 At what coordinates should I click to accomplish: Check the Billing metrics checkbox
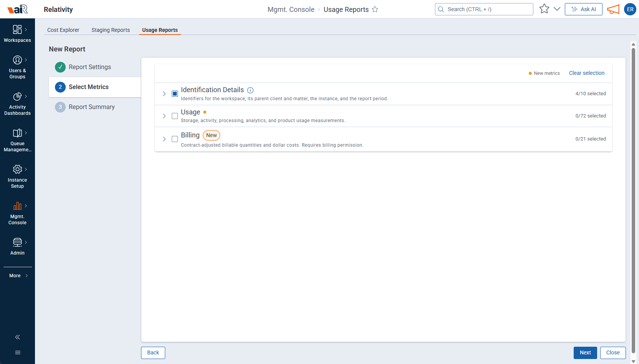coord(175,139)
